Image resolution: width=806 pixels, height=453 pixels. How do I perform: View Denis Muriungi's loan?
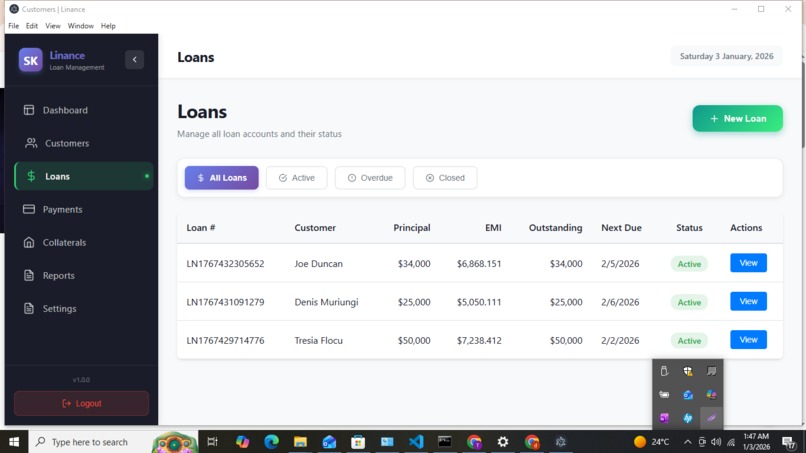click(x=748, y=301)
